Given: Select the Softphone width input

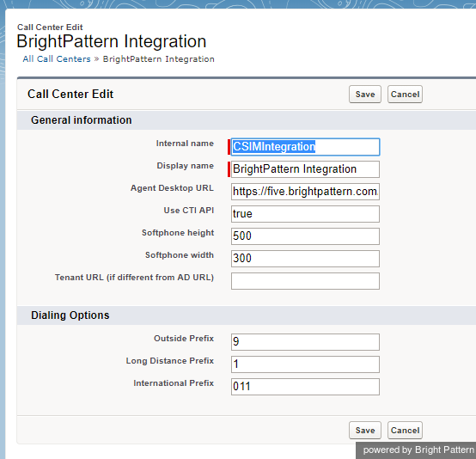Looking at the screenshot, I should [x=305, y=259].
